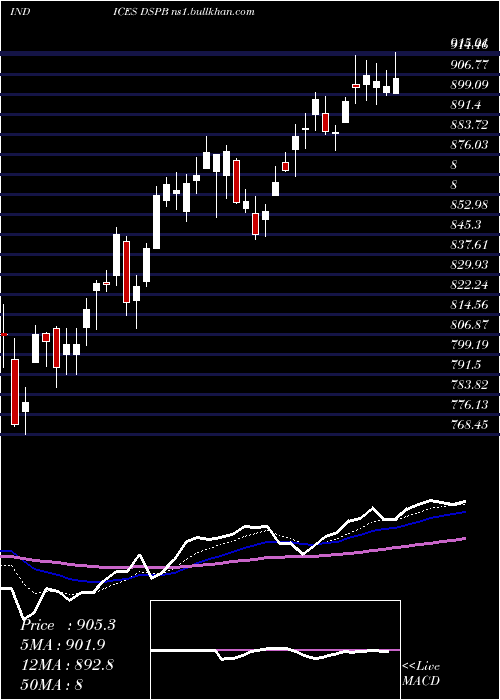Click the 883.72 price level label
Viewport: 500px width, 700px height.
(x=469, y=125)
